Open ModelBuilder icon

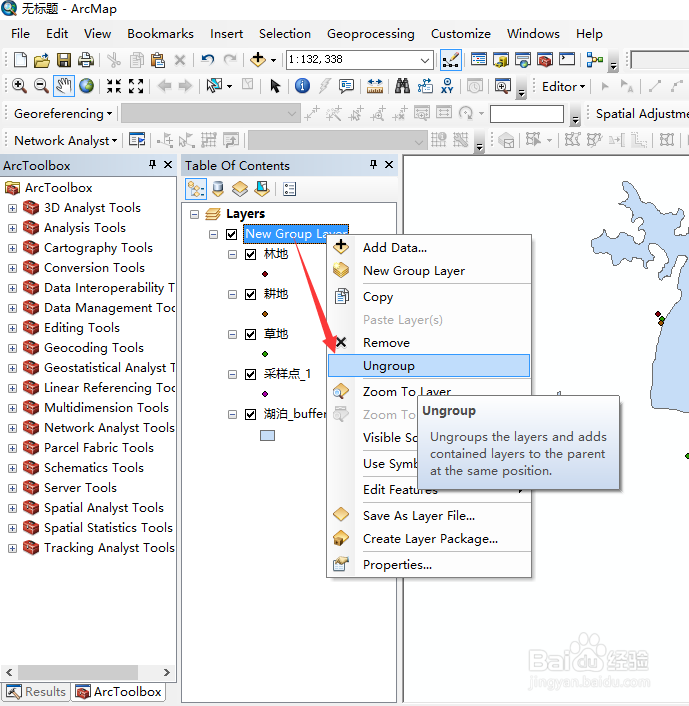click(x=594, y=59)
